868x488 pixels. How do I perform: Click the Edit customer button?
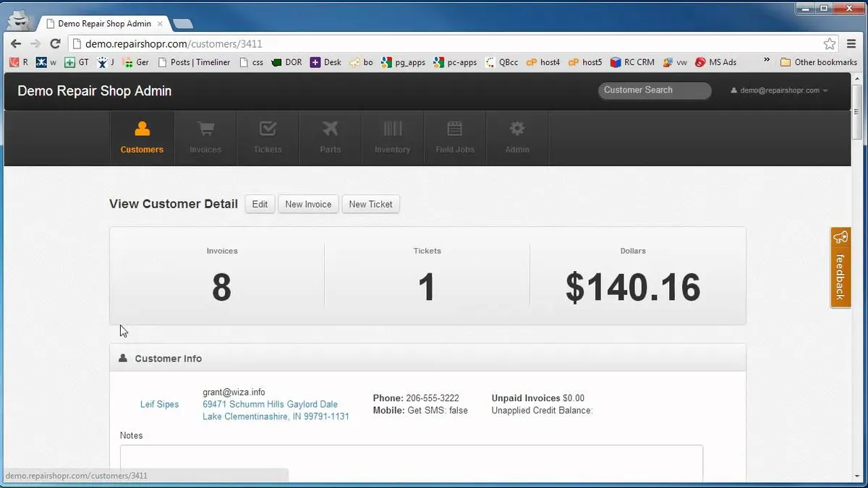point(260,205)
